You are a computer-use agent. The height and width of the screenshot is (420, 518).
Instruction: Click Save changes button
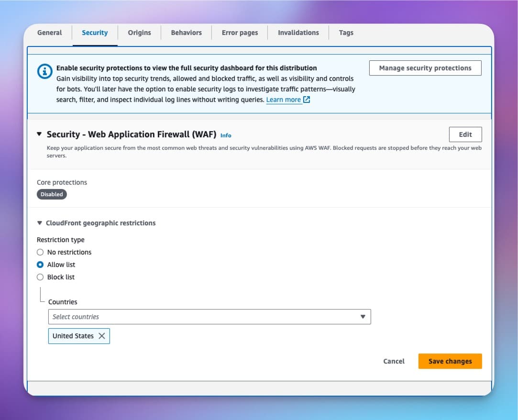450,361
